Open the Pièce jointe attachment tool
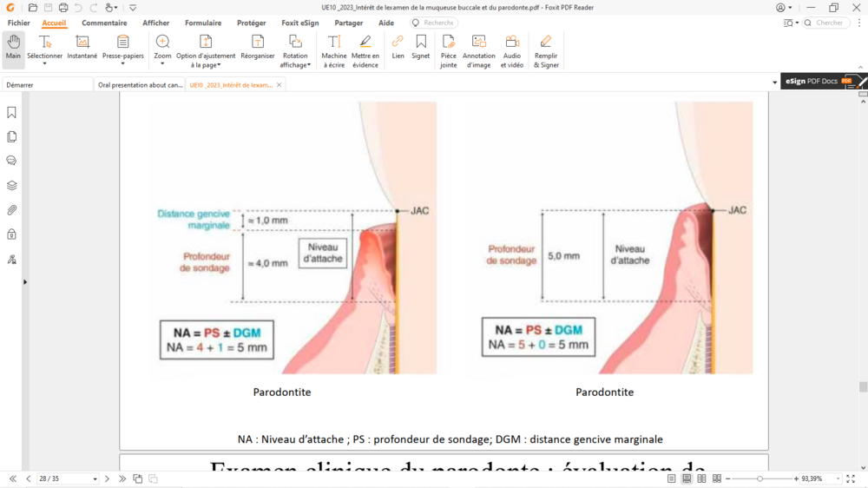 (x=448, y=50)
